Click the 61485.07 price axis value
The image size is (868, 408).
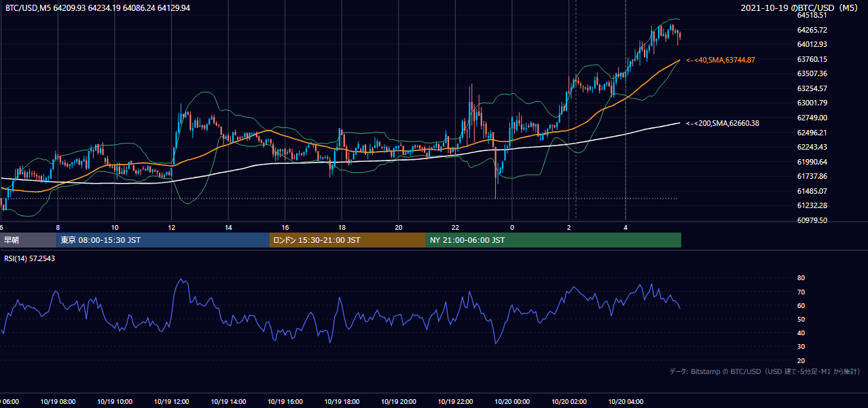pyautogui.click(x=812, y=191)
